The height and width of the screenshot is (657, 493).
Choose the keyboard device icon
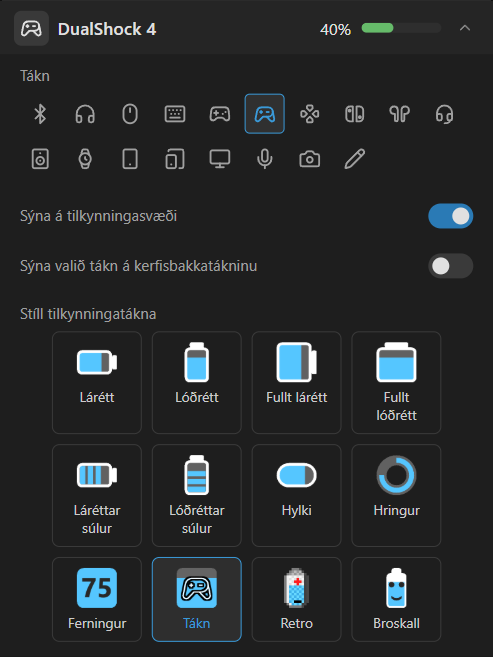click(x=175, y=114)
